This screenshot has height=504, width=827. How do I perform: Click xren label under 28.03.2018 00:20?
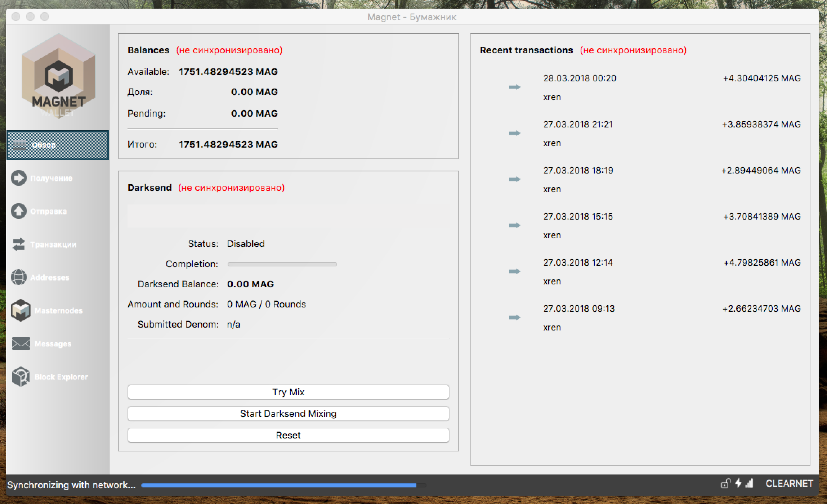552,97
